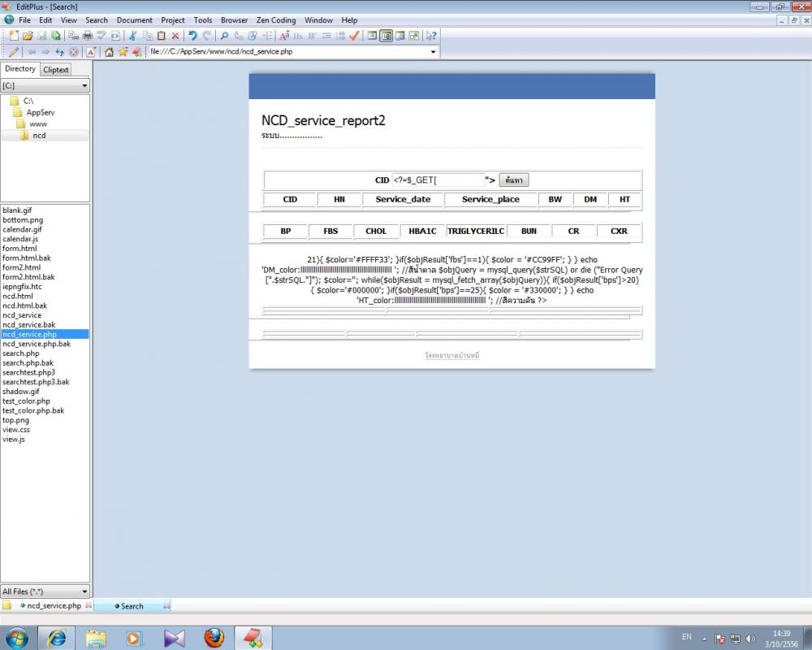Click the CID input field

coord(438,180)
